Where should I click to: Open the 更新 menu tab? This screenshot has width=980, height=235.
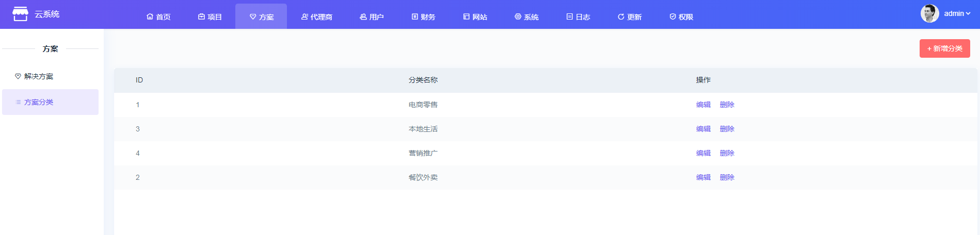tap(630, 16)
